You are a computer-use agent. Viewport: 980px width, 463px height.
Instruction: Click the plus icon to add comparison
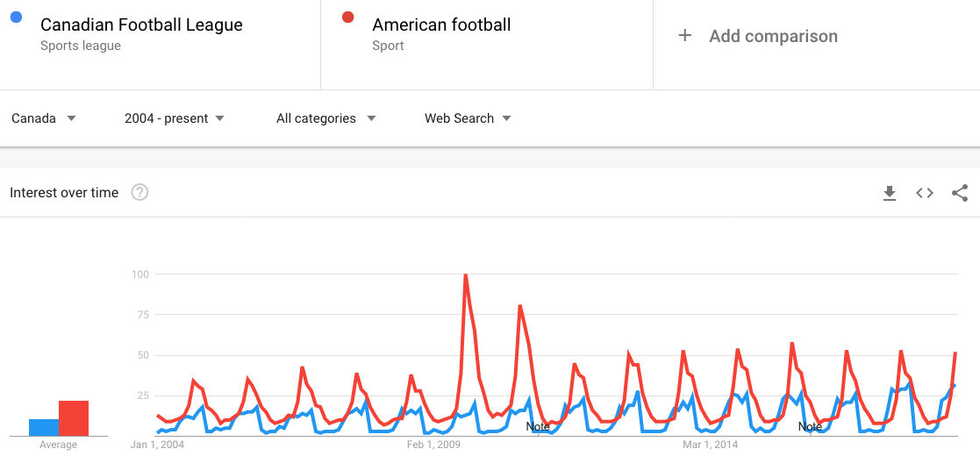685,36
